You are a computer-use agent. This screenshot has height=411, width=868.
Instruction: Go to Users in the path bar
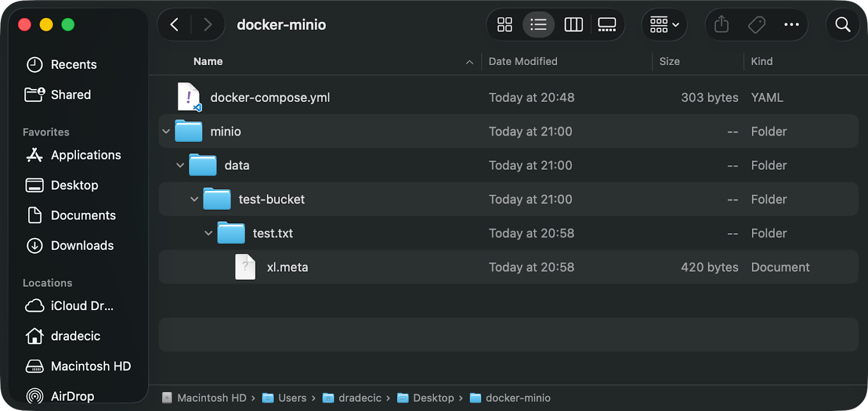(x=284, y=398)
